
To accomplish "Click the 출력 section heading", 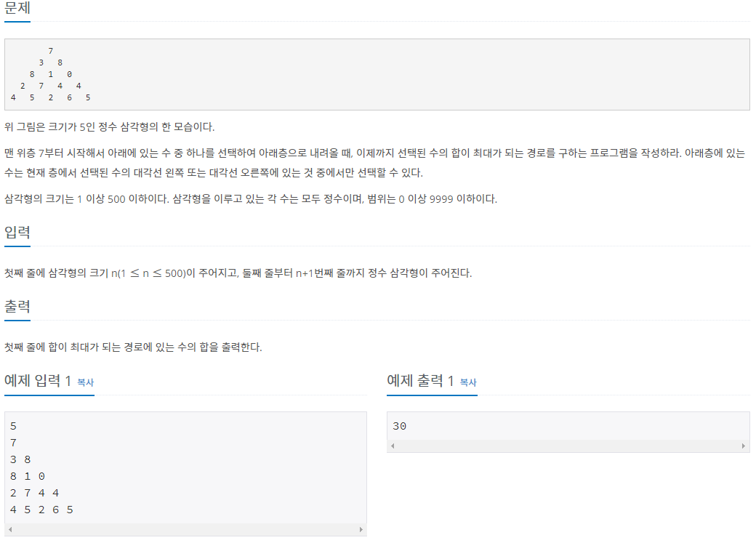I will 17,306.
